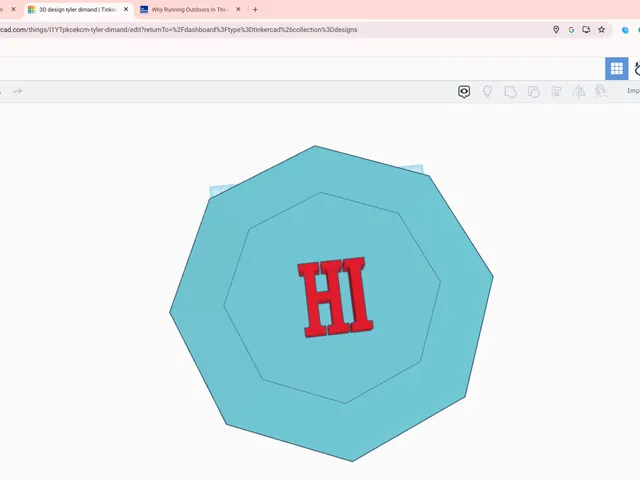640x480 pixels.
Task: Click the Group shapes icon
Action: click(510, 91)
